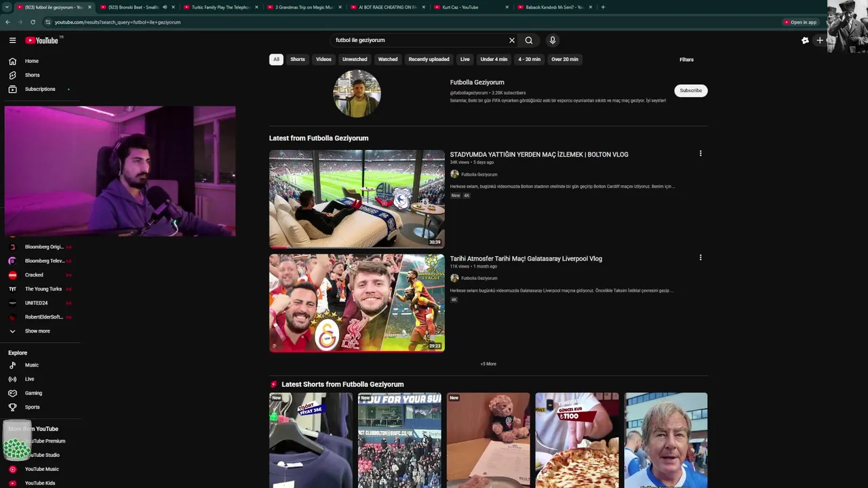Click Open in app button
Viewport: 868px width, 488px height.
click(x=800, y=22)
